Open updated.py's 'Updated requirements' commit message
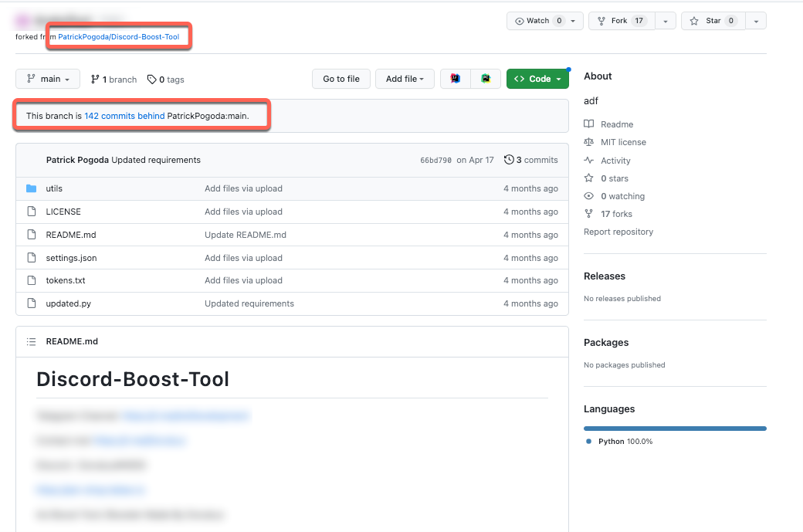803x532 pixels. coord(249,303)
